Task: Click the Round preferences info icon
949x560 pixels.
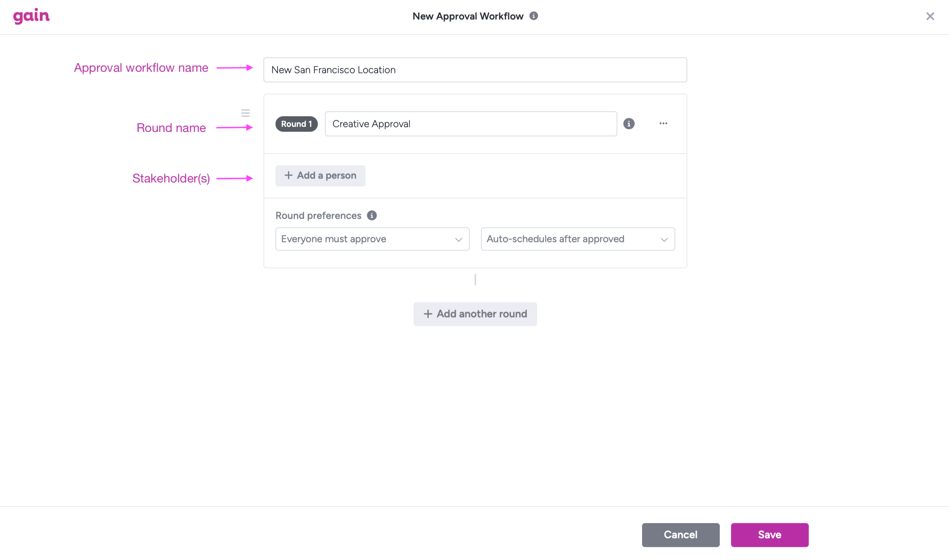Action: click(x=372, y=216)
